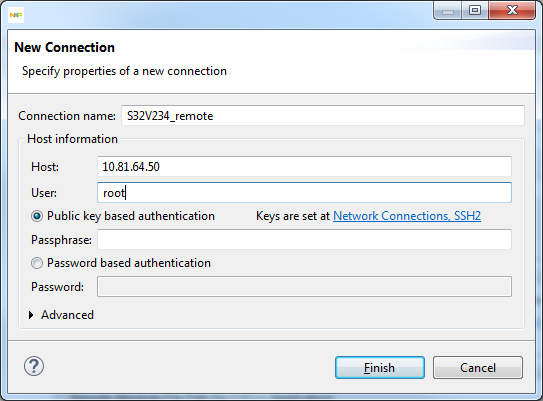Place cursor in the User field
Viewport: 543px width, 401px height.
point(304,193)
